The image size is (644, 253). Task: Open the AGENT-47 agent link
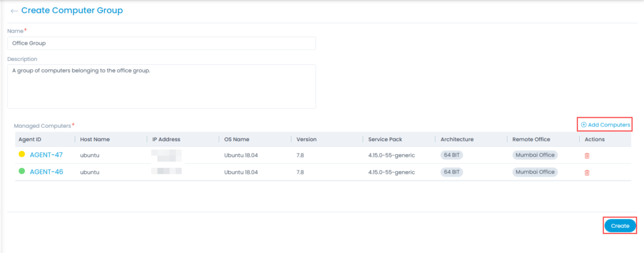point(46,154)
